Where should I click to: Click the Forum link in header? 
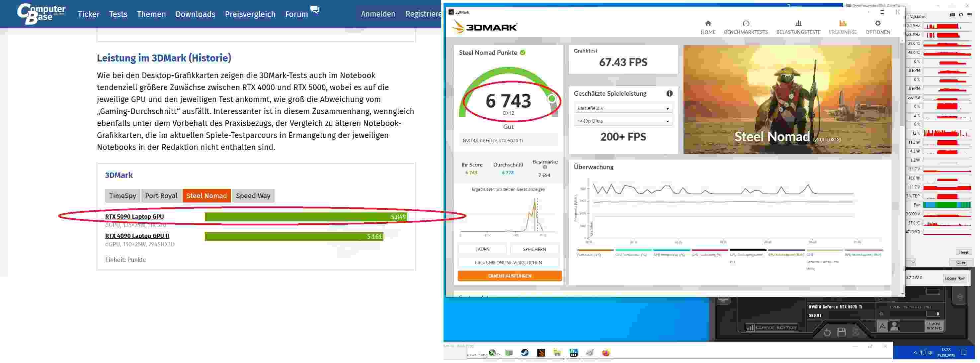296,14
